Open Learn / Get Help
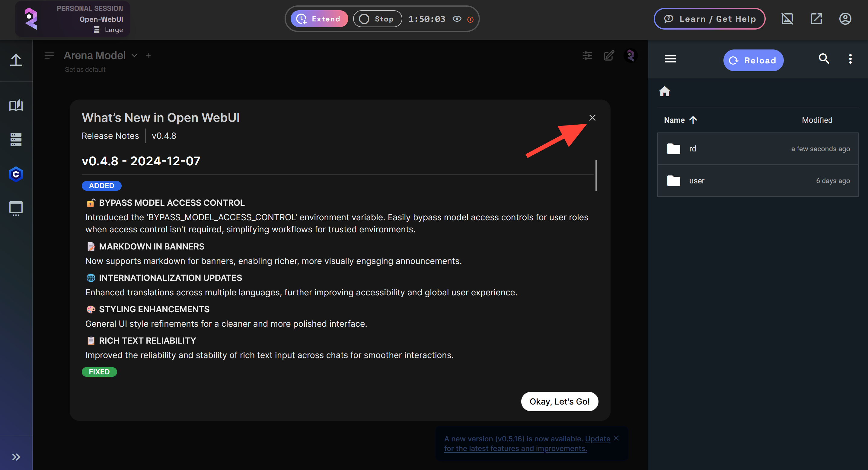The height and width of the screenshot is (470, 868). tap(710, 19)
